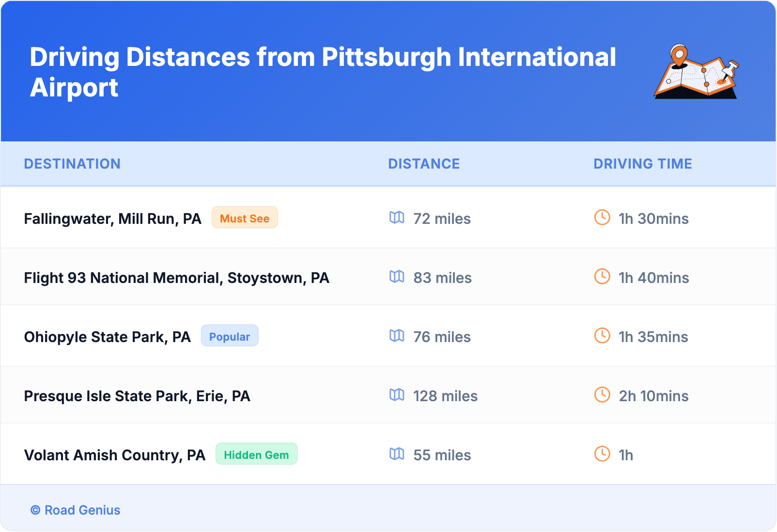Select Fallingwater, Mill Run, PA destination

112,219
